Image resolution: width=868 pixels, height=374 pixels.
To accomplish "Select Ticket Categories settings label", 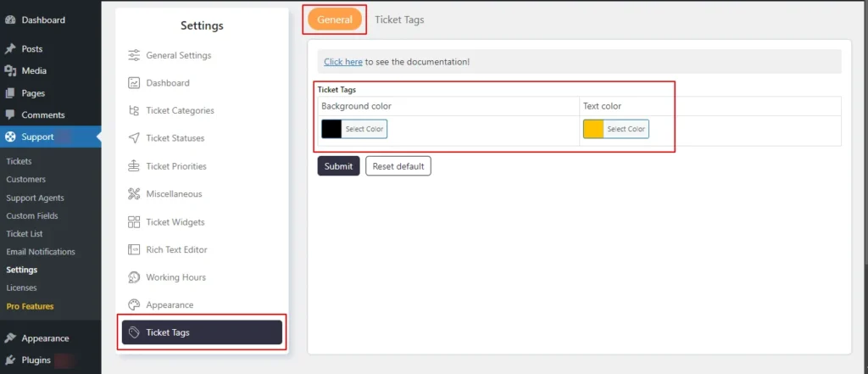I will tap(180, 110).
